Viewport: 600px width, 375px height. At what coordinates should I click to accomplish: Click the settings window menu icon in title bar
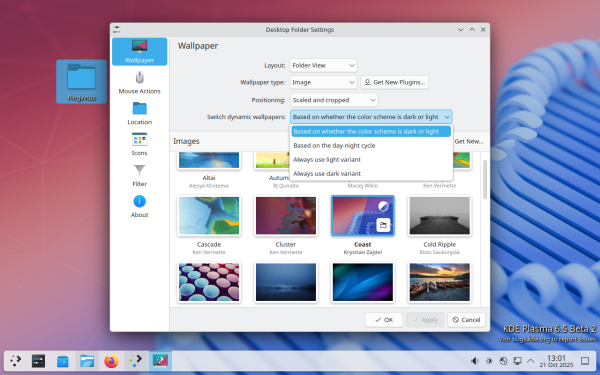(117, 29)
